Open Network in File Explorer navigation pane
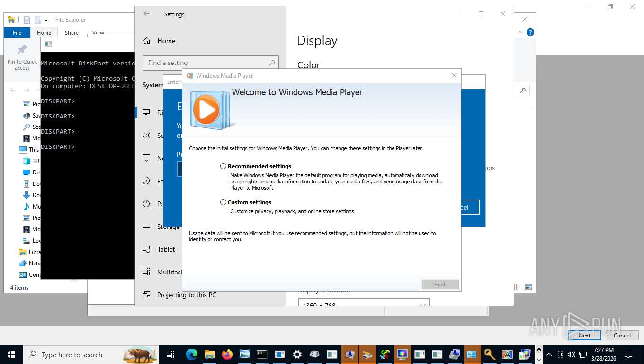This screenshot has width=644, height=364. [29, 264]
